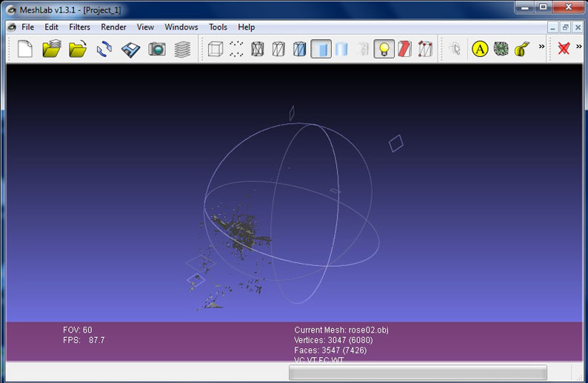Screen dimensions: 588x383
Task: Click the red X delete icon
Action: 564,48
